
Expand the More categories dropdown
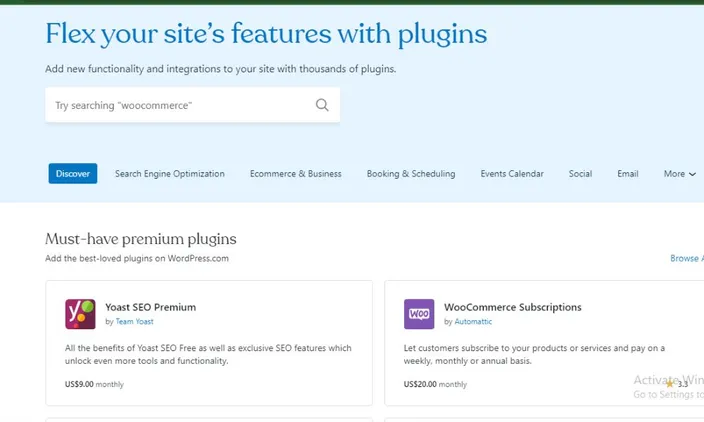point(680,174)
